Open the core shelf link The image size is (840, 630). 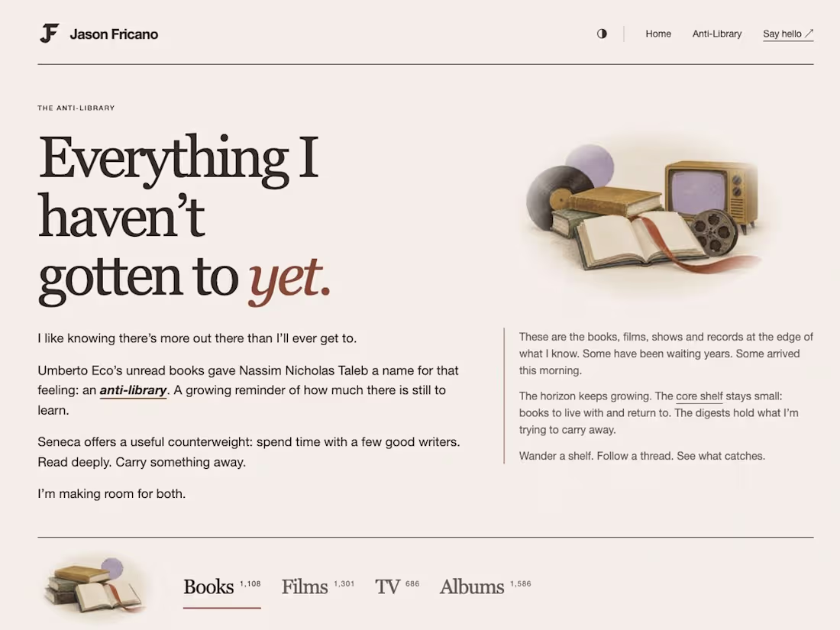click(699, 396)
